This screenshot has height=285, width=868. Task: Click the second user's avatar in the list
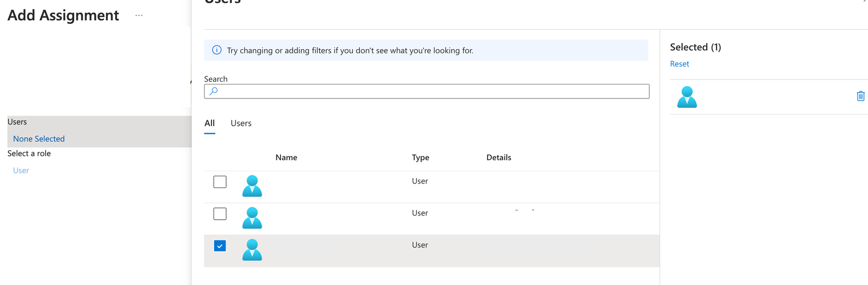(252, 218)
